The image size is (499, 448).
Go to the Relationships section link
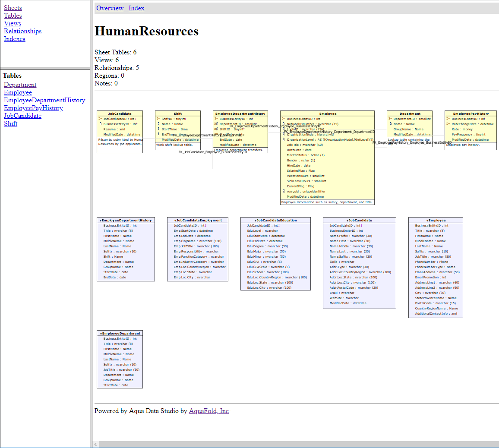22,31
